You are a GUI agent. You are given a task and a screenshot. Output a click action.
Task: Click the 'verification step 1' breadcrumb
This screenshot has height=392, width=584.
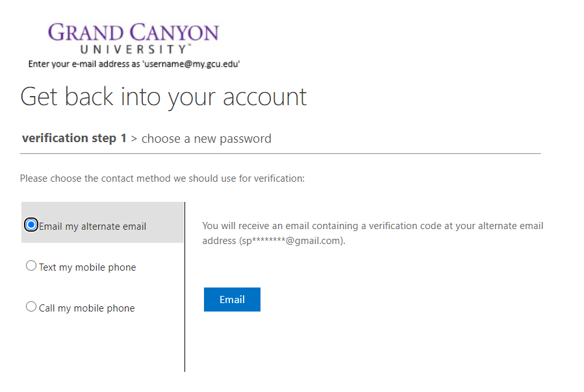74,138
